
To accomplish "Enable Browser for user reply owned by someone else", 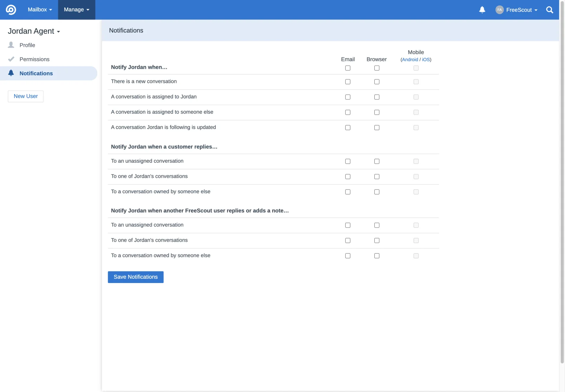I will (377, 256).
